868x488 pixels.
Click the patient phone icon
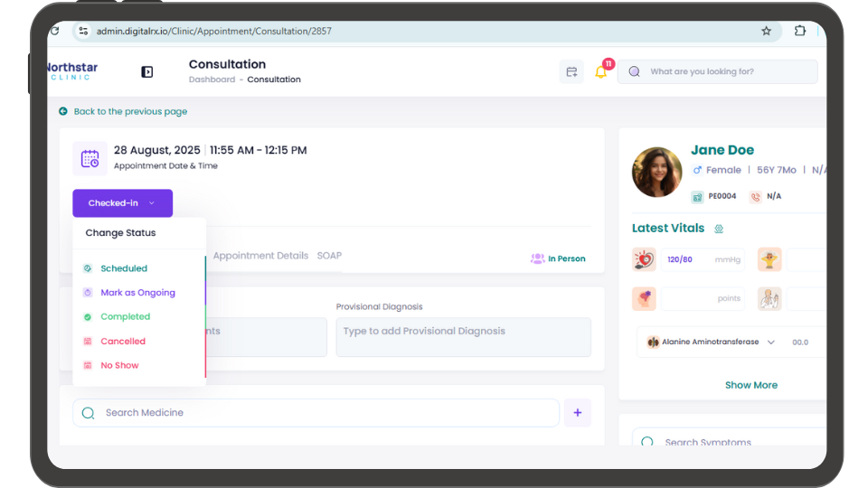click(756, 196)
